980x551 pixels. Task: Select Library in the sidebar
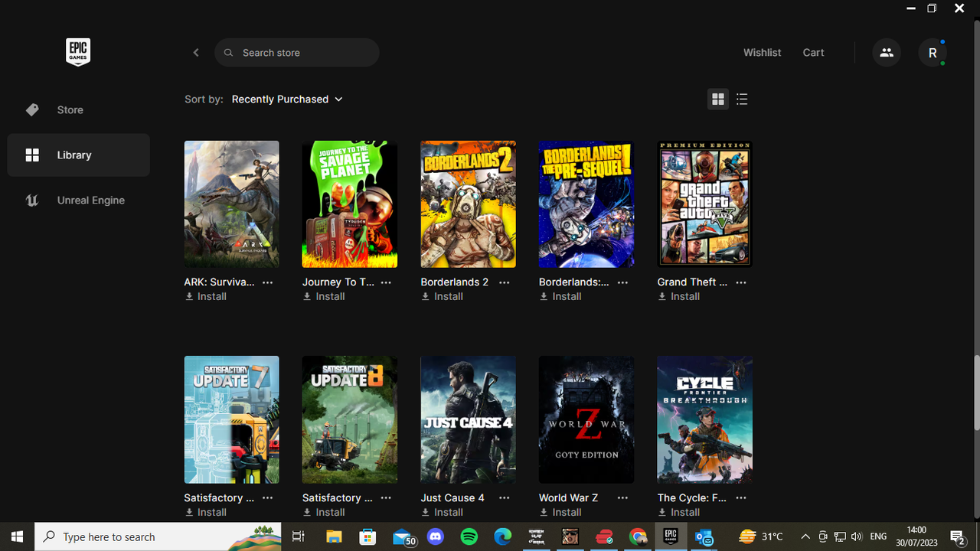pyautogui.click(x=79, y=155)
